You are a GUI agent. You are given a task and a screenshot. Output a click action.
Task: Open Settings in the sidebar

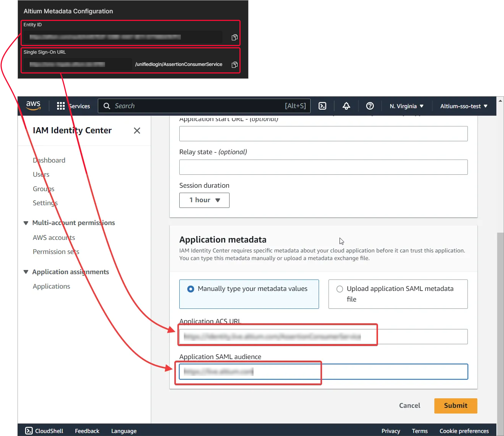(45, 203)
